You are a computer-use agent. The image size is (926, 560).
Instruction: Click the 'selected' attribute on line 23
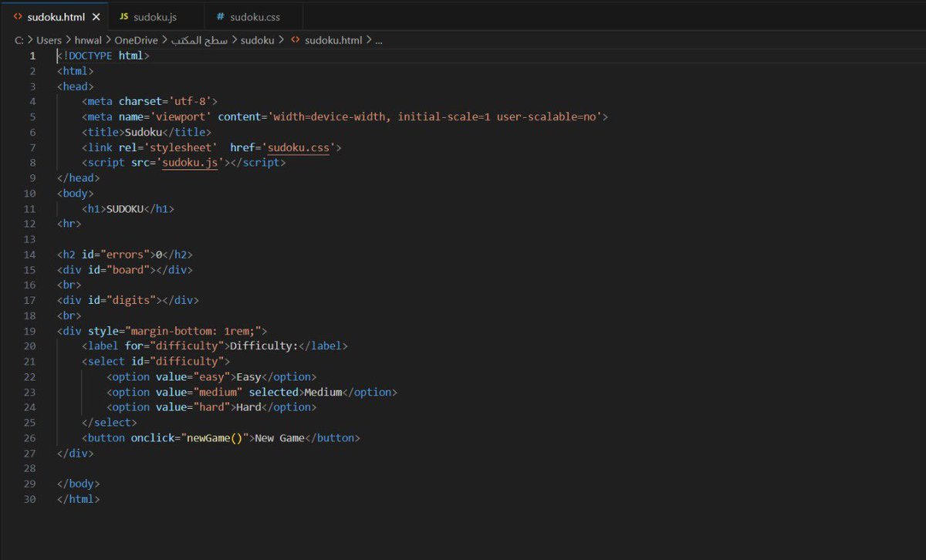tap(274, 392)
